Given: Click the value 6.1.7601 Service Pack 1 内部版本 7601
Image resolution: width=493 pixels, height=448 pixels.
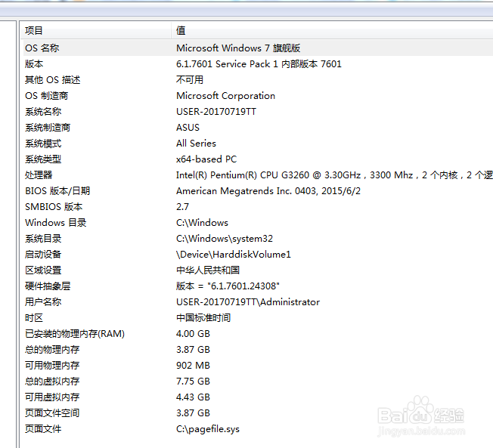Looking at the screenshot, I should pos(259,64).
